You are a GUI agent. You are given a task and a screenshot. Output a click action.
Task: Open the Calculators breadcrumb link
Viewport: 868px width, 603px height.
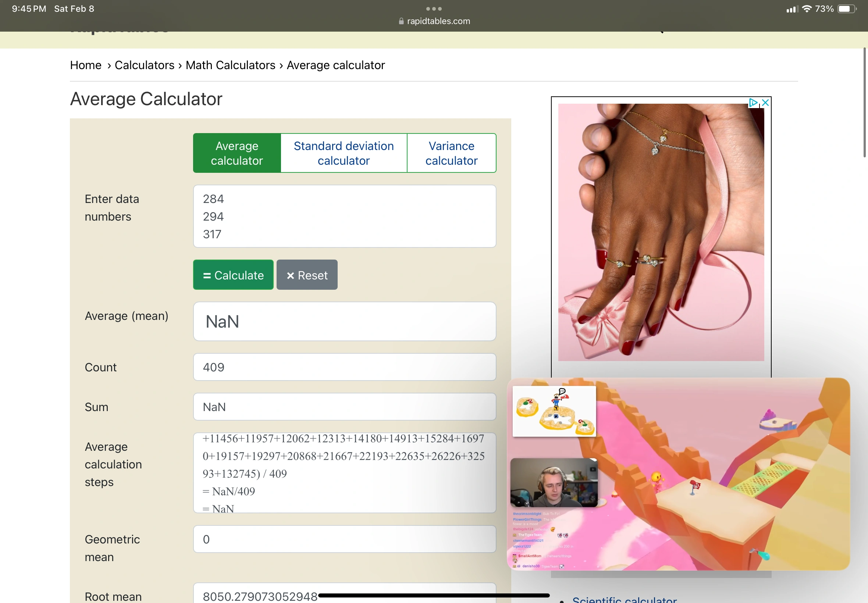click(144, 65)
